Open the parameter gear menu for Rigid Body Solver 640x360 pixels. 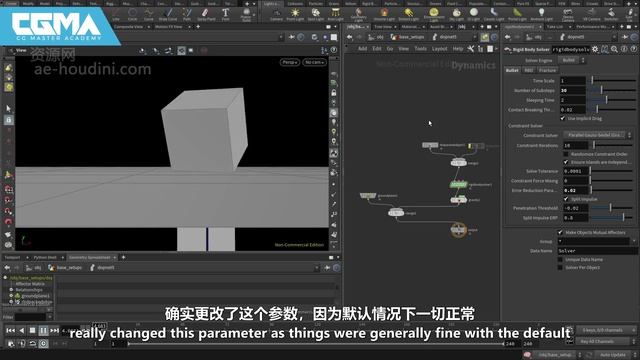coord(595,49)
